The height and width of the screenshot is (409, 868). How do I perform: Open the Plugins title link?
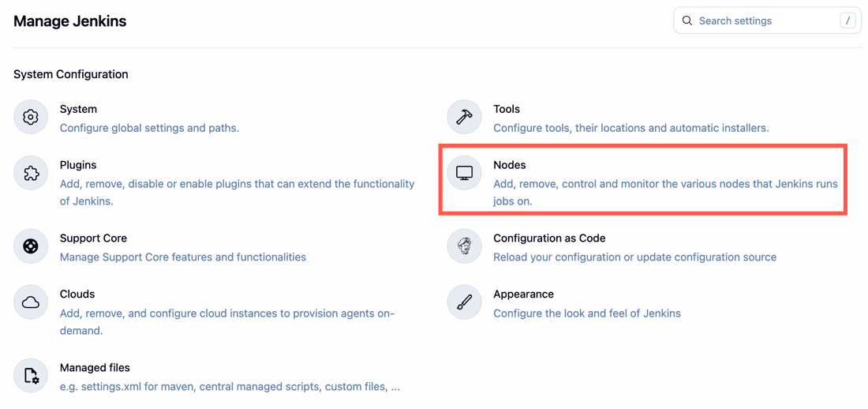click(x=78, y=165)
